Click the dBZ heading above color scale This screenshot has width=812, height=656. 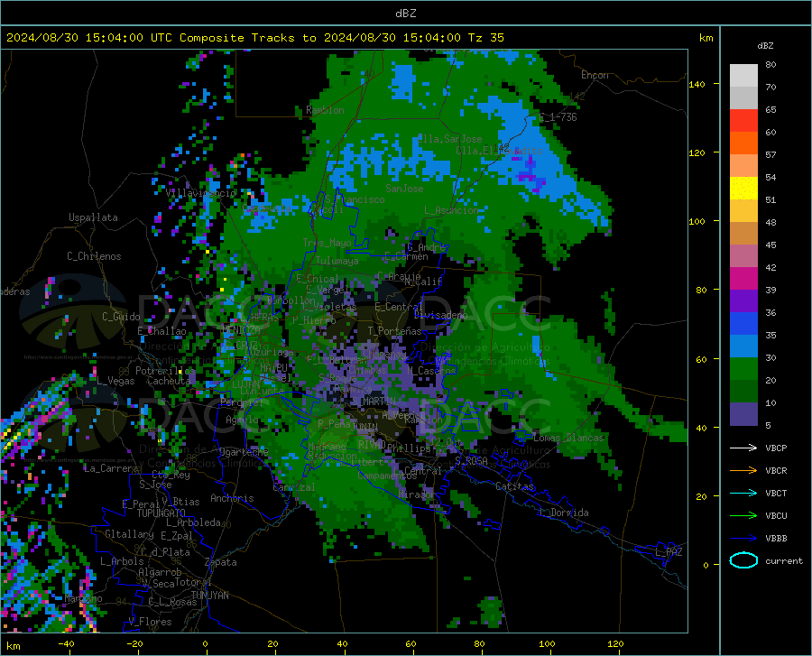765,45
